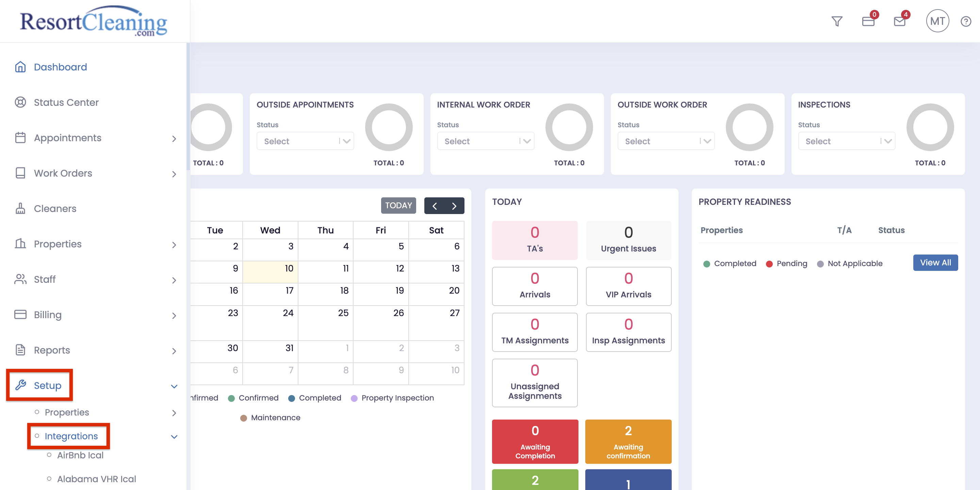The height and width of the screenshot is (490, 980).
Task: Click the filter funnel icon in header
Action: 837,21
